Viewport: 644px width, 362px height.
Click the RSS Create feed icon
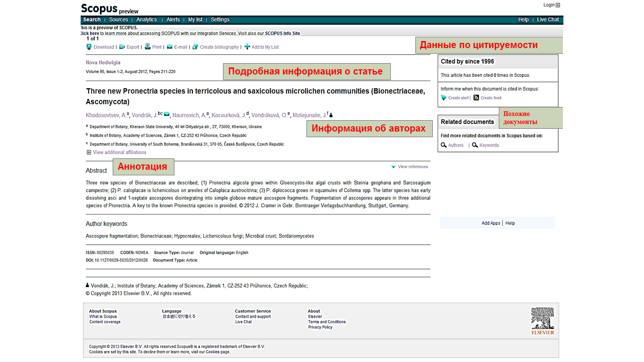(476, 98)
